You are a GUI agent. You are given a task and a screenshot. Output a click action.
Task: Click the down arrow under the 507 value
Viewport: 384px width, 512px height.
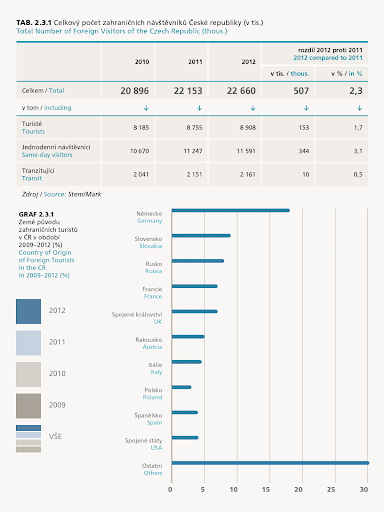pyautogui.click(x=306, y=108)
